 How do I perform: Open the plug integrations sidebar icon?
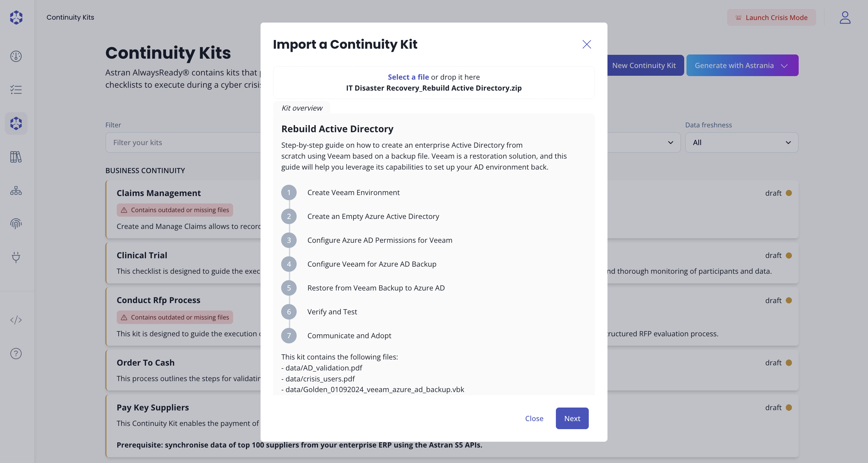pos(16,257)
